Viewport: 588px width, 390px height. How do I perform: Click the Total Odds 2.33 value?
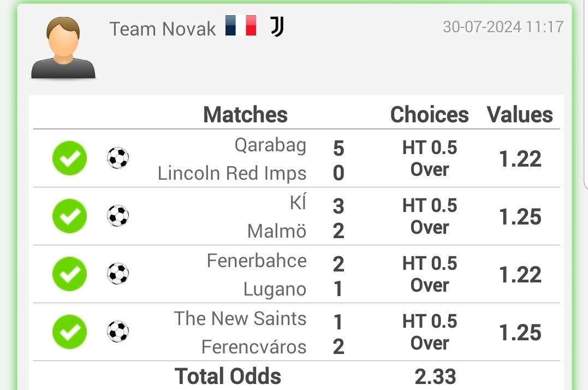click(435, 376)
